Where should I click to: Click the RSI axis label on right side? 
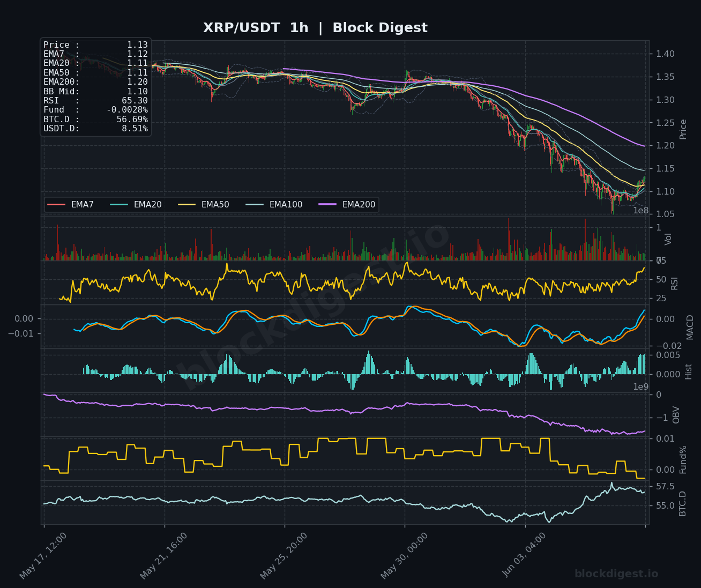674,283
